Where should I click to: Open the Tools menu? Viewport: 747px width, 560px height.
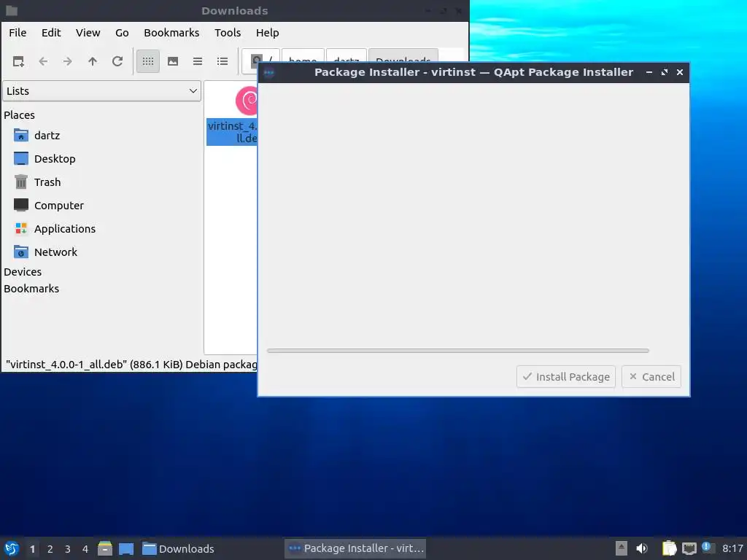pyautogui.click(x=228, y=33)
